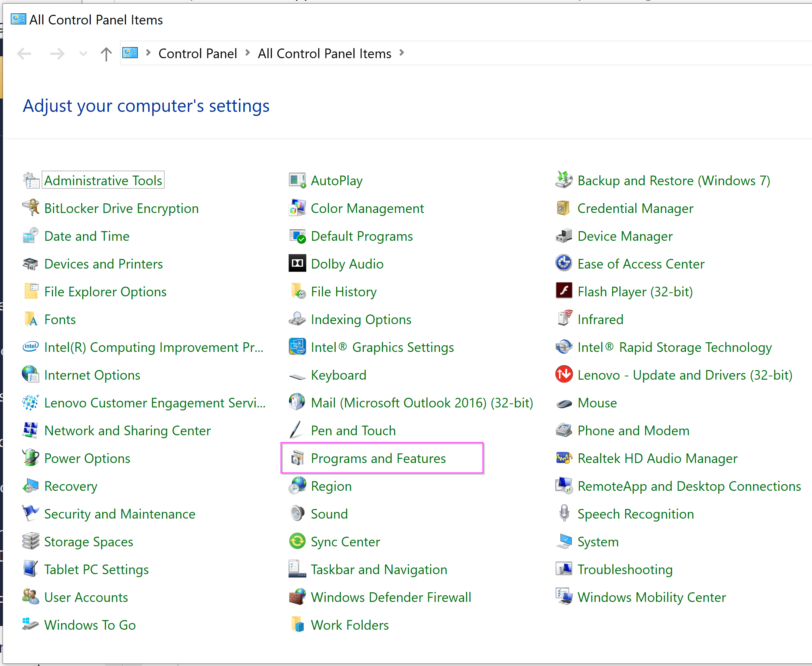This screenshot has height=666, width=812.
Task: Open the System link
Action: tap(598, 542)
